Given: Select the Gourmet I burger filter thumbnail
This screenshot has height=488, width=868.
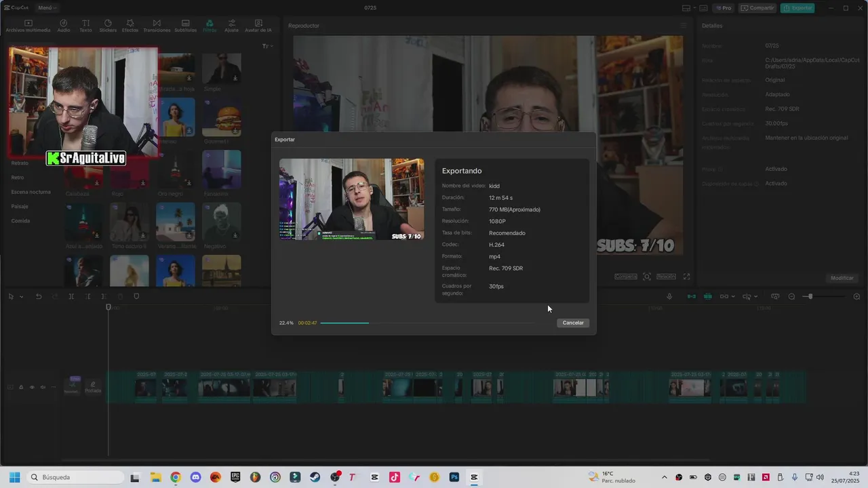Looking at the screenshot, I should tap(222, 117).
